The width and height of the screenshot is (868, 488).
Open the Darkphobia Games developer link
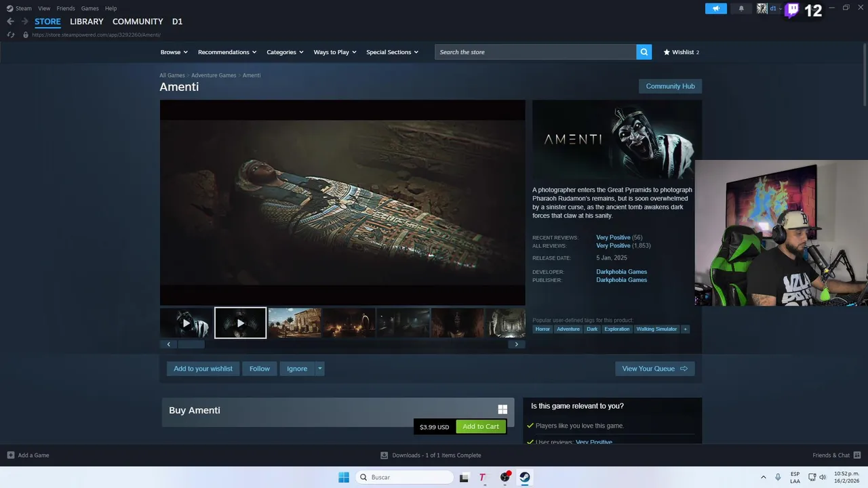[621, 272]
